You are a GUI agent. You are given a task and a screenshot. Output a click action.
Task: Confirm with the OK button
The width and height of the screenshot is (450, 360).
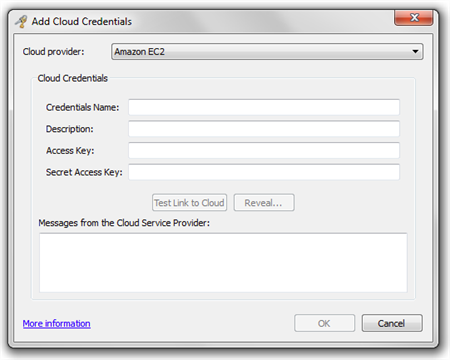click(x=324, y=323)
